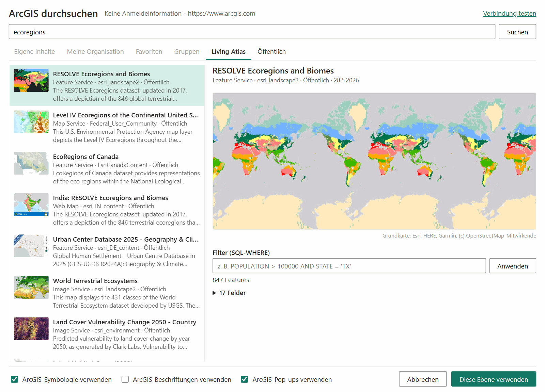Click the Suchen button
Screen dimensions: 545x392
tap(517, 32)
